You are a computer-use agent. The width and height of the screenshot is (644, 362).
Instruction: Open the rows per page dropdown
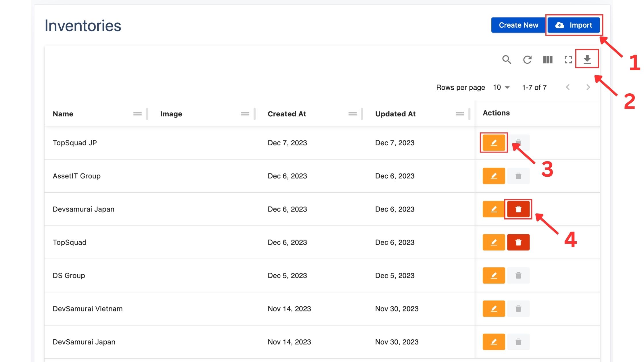501,87
